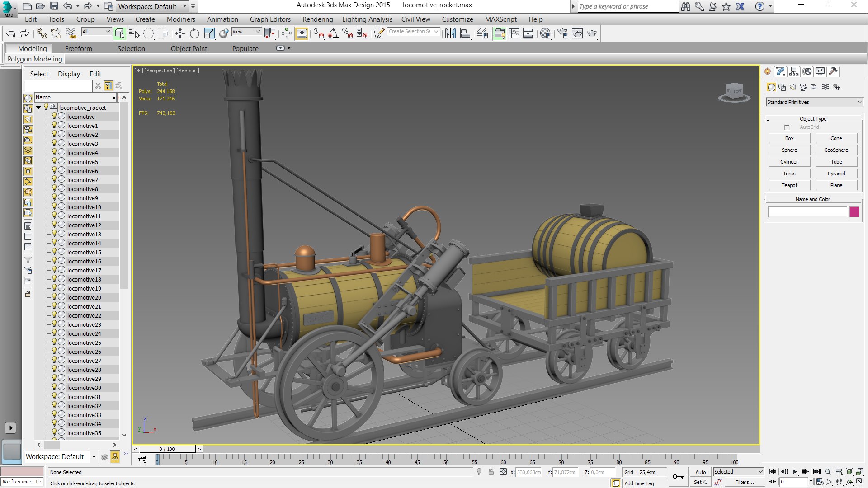Open Key Filters dialog button

pyautogui.click(x=745, y=482)
